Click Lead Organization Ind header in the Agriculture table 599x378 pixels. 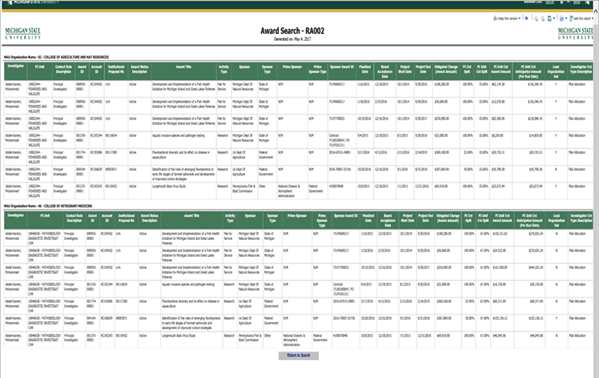555,71
